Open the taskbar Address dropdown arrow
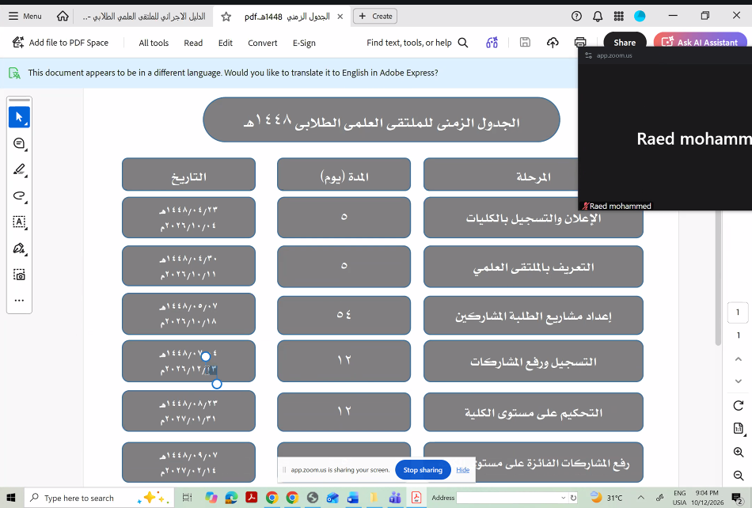752x508 pixels. coord(563,498)
